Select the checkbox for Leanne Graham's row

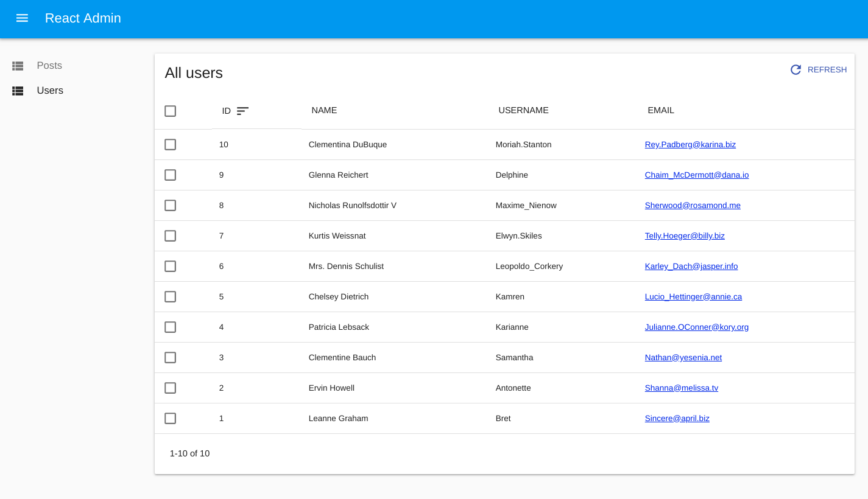[x=171, y=419]
